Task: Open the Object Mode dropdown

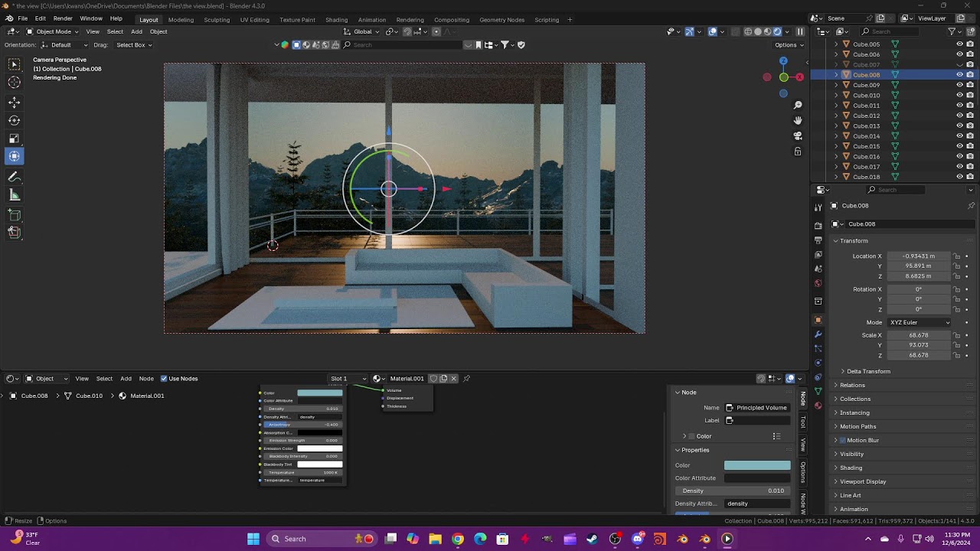Action: [x=53, y=31]
